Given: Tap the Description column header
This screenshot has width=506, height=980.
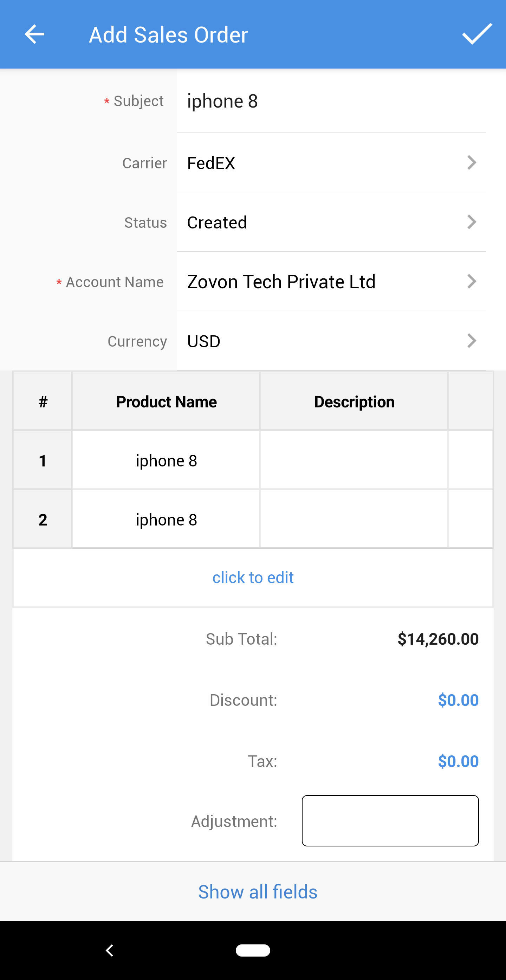Looking at the screenshot, I should tap(354, 402).
